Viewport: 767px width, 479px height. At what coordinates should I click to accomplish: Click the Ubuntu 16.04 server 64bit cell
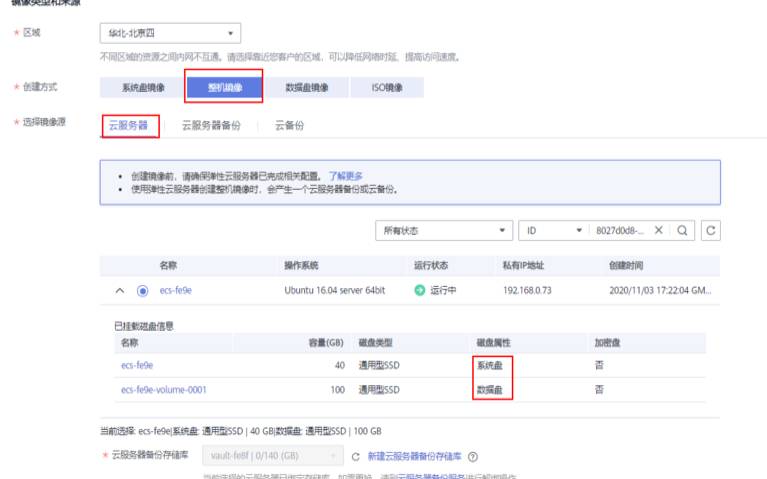point(335,290)
